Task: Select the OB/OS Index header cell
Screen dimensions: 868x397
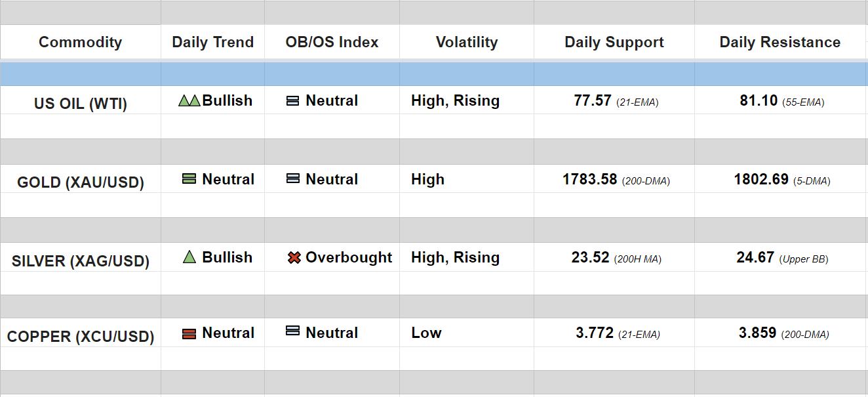Action: tap(332, 43)
